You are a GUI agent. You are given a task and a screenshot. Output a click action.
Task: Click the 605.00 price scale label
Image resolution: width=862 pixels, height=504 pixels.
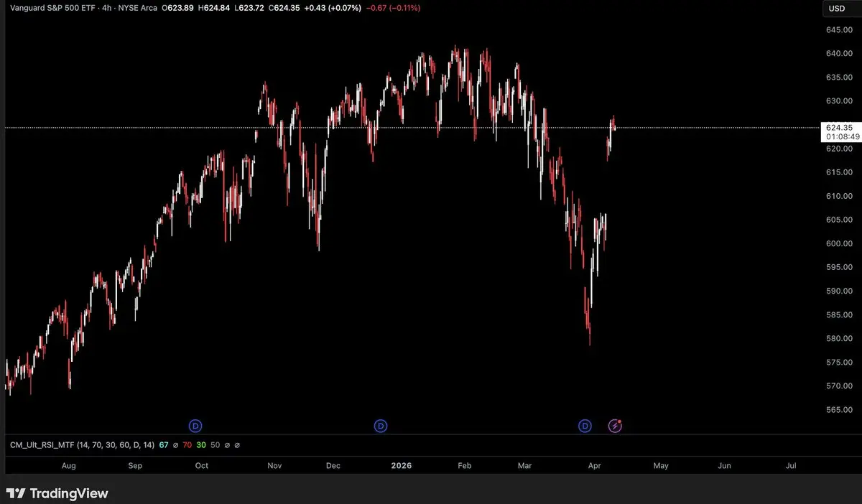[839, 220]
